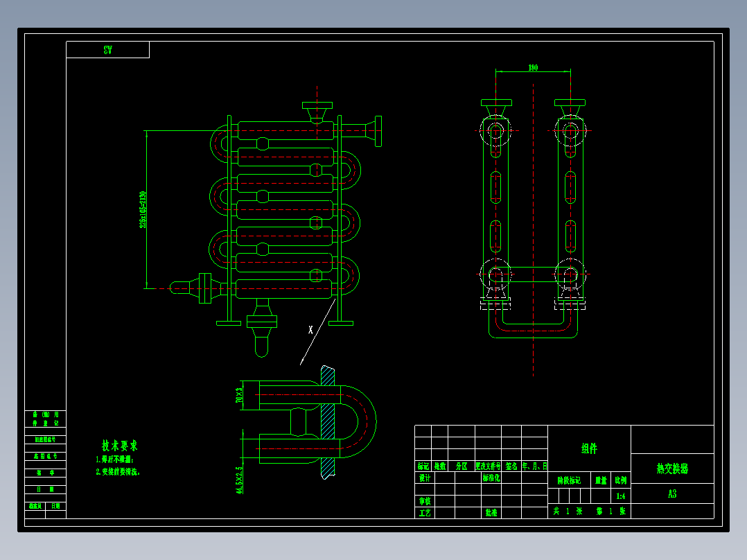Viewport: 747px width, 560px height.
Task: Click the 热交换器 title block cell
Action: 672,469
